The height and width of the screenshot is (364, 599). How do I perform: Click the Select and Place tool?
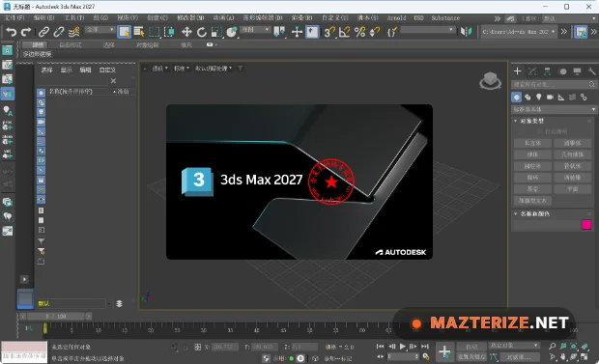coord(232,32)
